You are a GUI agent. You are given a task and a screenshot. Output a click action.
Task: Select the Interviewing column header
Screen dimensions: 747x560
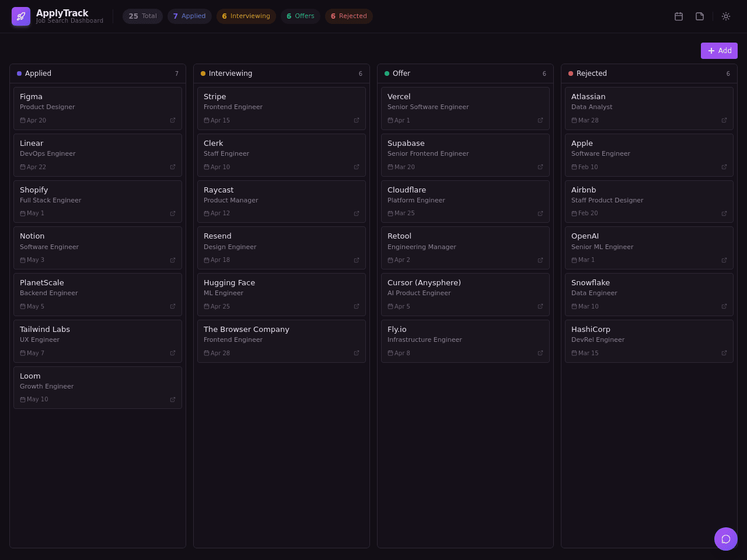pyautogui.click(x=281, y=73)
